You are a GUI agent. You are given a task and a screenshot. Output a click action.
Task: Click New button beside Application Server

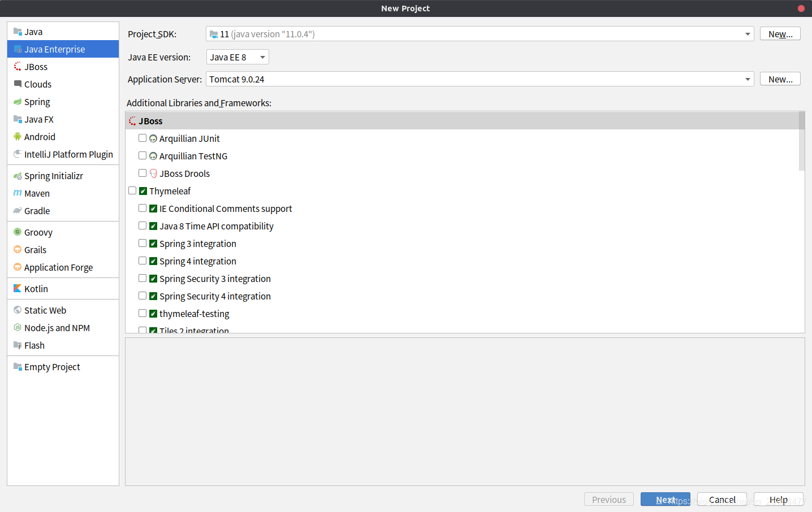780,79
